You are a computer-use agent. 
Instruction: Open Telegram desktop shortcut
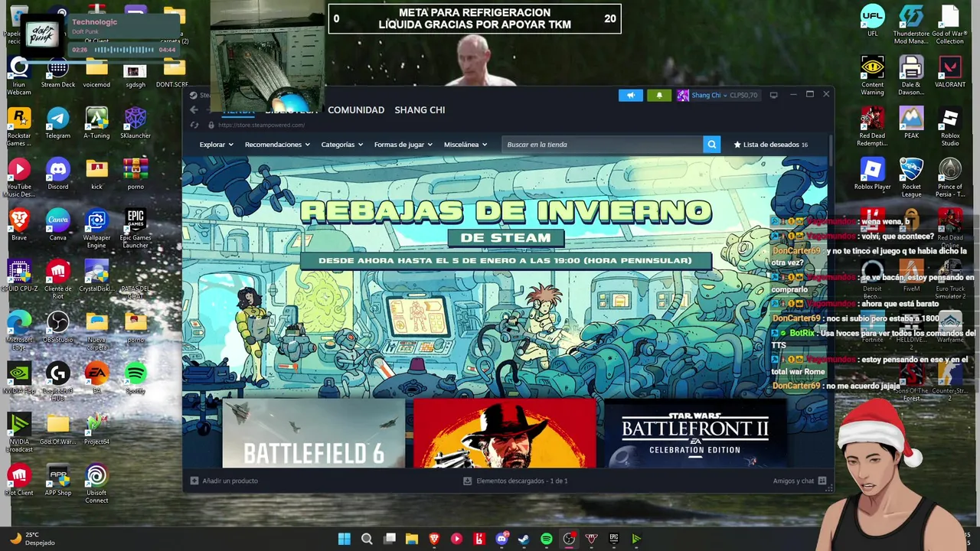58,122
